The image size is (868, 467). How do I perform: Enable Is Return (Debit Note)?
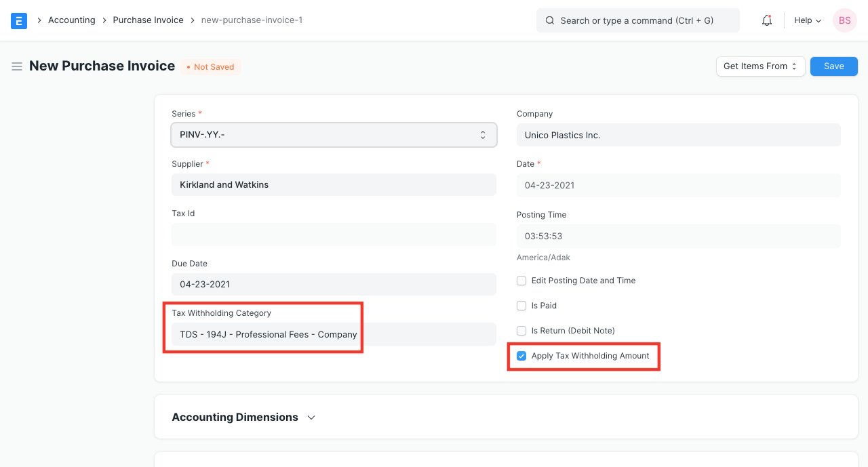[x=521, y=330]
